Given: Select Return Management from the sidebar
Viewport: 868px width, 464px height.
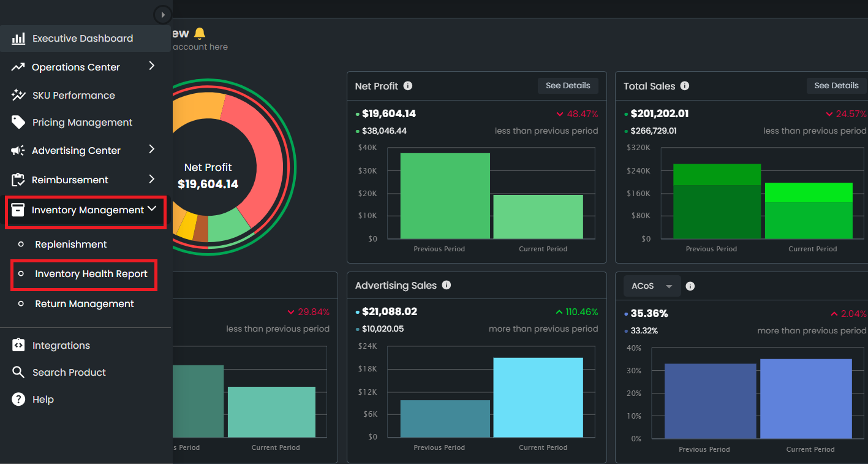Looking at the screenshot, I should [x=84, y=303].
